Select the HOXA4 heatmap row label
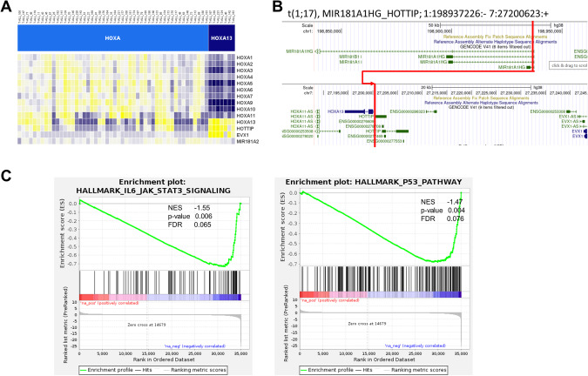The height and width of the screenshot is (376, 588). pos(245,77)
